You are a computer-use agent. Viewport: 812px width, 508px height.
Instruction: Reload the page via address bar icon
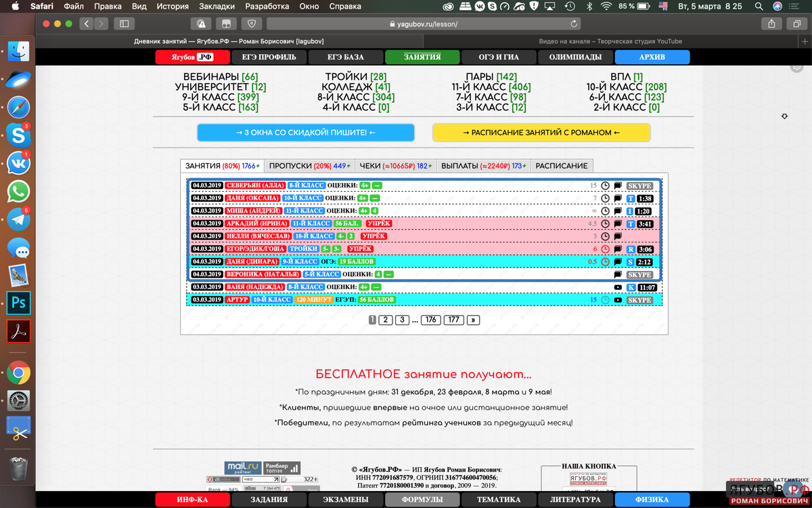tap(574, 24)
